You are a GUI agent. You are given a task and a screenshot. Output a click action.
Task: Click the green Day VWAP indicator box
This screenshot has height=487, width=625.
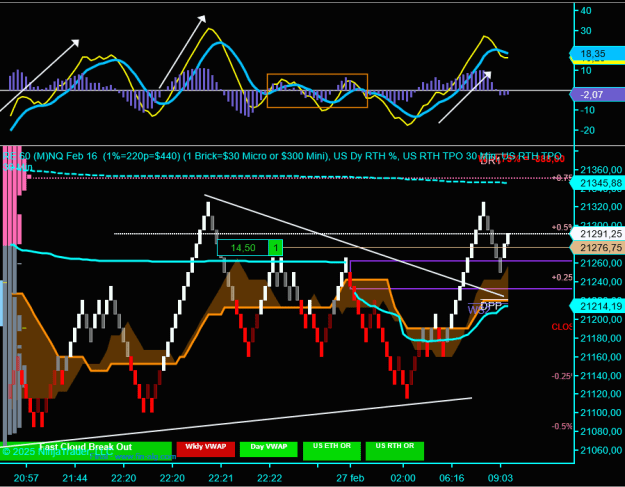(x=269, y=449)
